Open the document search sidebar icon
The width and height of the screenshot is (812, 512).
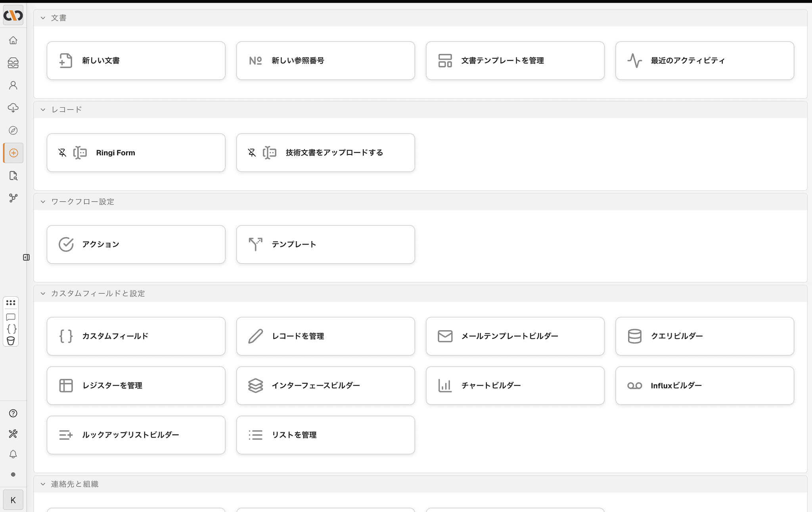[x=13, y=176]
